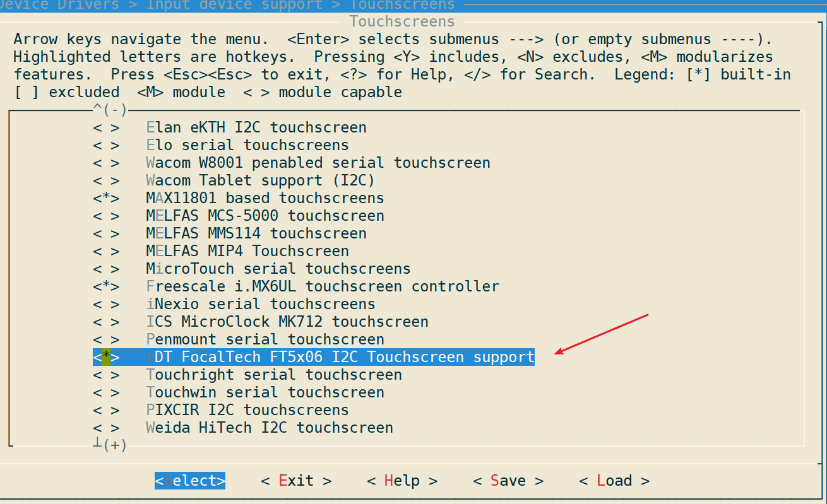Choose Wacom Tablet support (I2C) item
The width and height of the screenshot is (827, 504).
[260, 180]
